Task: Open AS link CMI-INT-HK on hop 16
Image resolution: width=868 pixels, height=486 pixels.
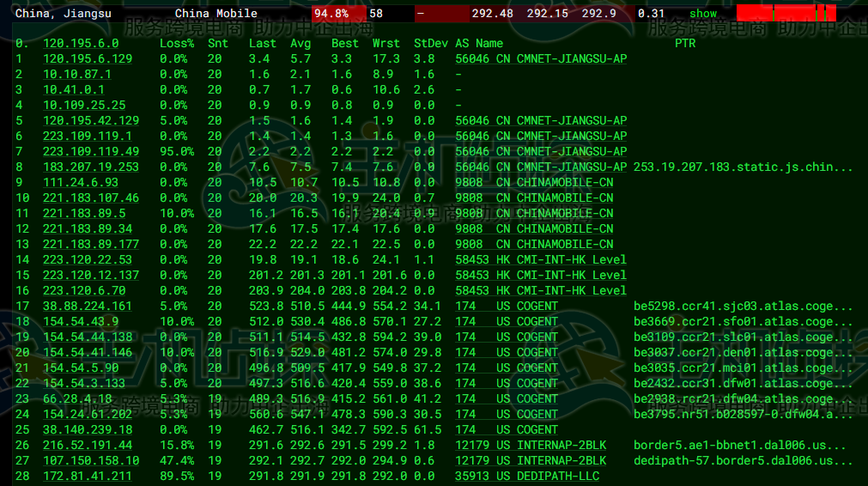Action: click(x=541, y=290)
